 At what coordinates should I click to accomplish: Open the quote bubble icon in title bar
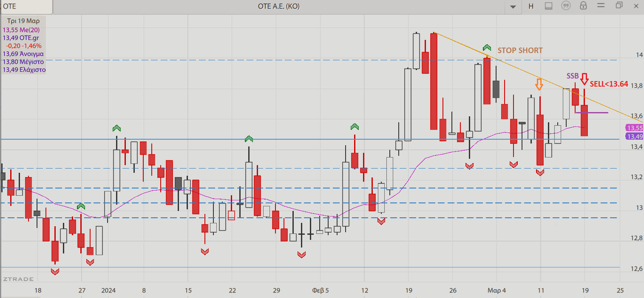[566, 6]
